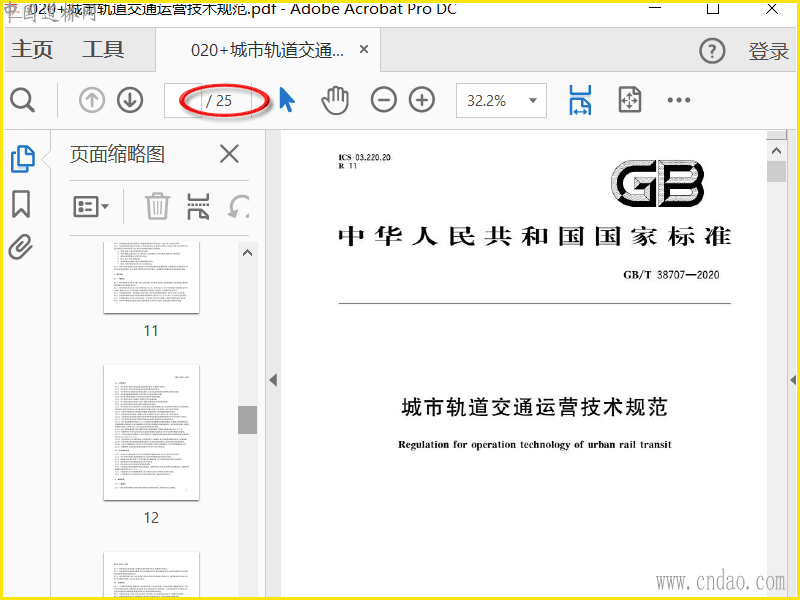This screenshot has width=800, height=600.
Task: Activate the selection arrow tool
Action: click(287, 100)
